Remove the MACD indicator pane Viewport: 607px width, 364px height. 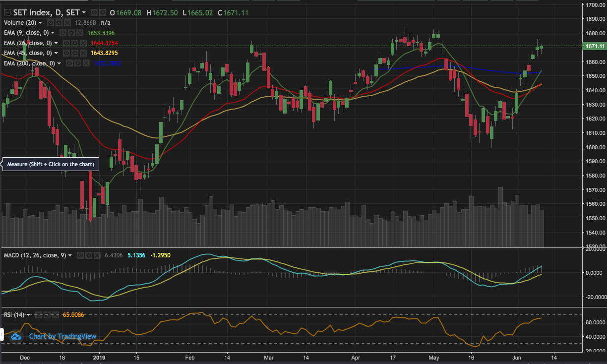pyautogui.click(x=97, y=255)
